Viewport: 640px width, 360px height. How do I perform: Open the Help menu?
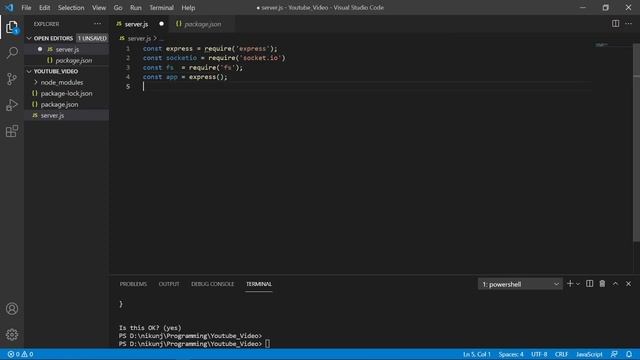(x=188, y=8)
